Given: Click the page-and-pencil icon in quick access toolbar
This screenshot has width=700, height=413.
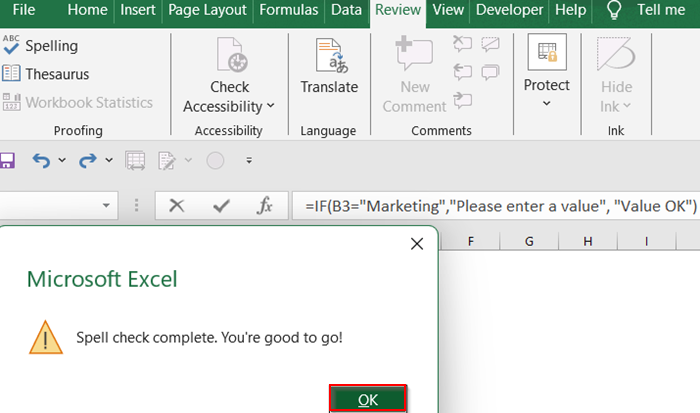Looking at the screenshot, I should point(167,161).
